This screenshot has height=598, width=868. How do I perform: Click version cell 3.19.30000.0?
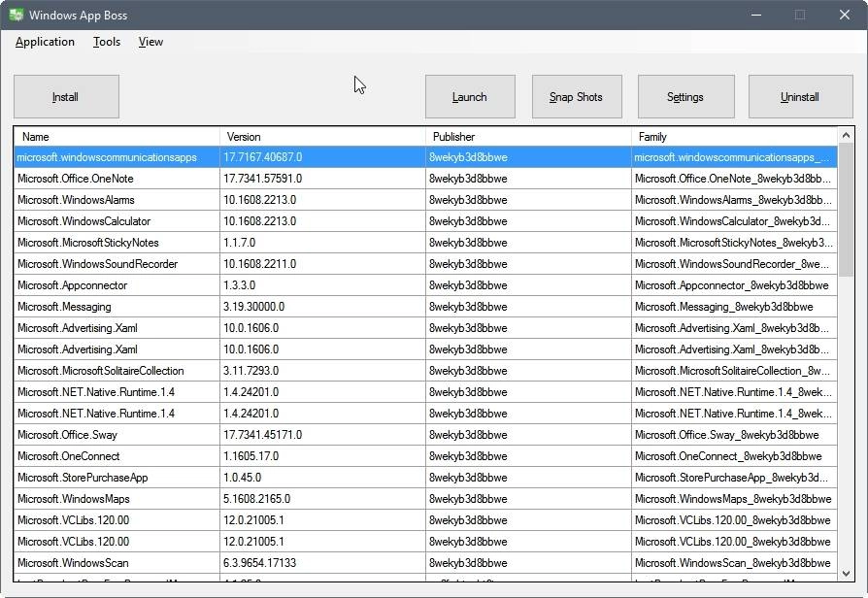(x=322, y=307)
